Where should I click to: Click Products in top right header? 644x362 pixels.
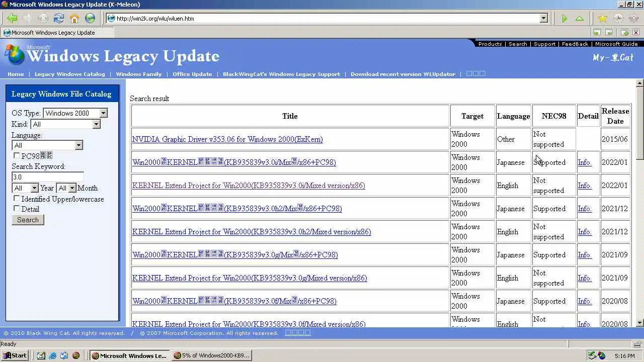pyautogui.click(x=490, y=44)
